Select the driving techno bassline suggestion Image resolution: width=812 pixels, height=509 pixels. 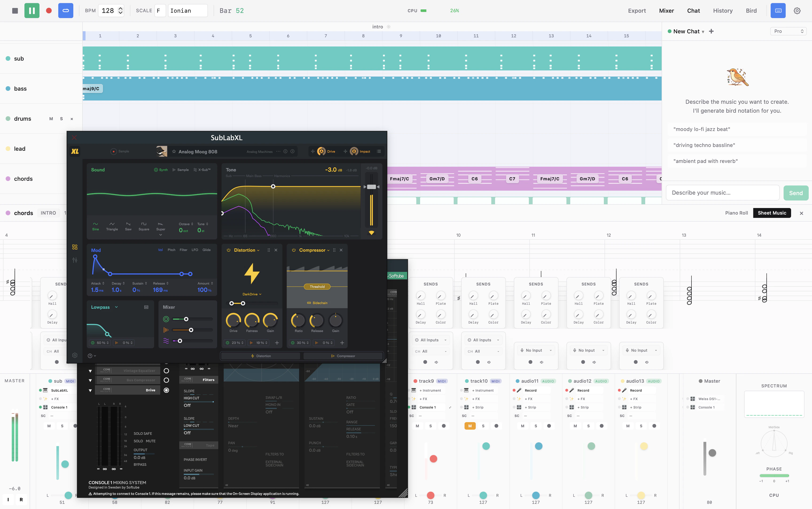pos(705,145)
